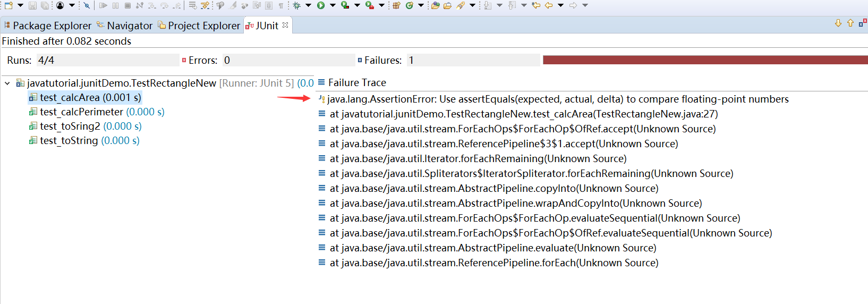
Task: Click the Terminate stop icon
Action: pyautogui.click(x=127, y=5)
